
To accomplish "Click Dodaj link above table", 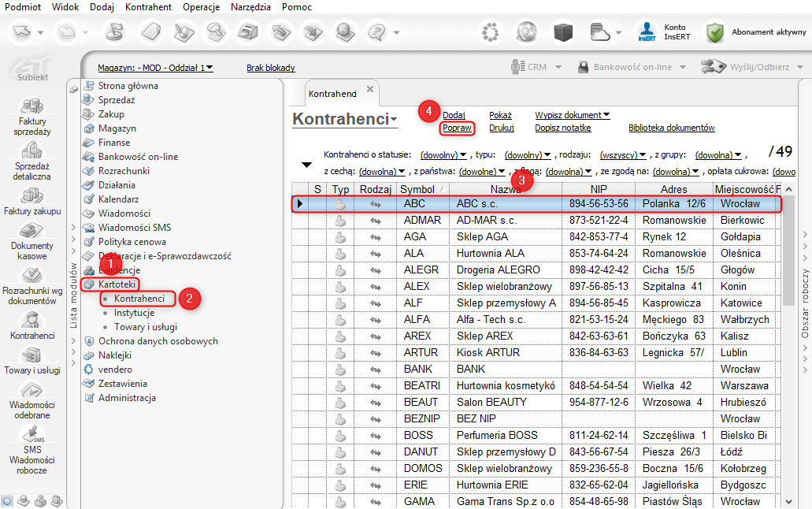I will pos(454,115).
